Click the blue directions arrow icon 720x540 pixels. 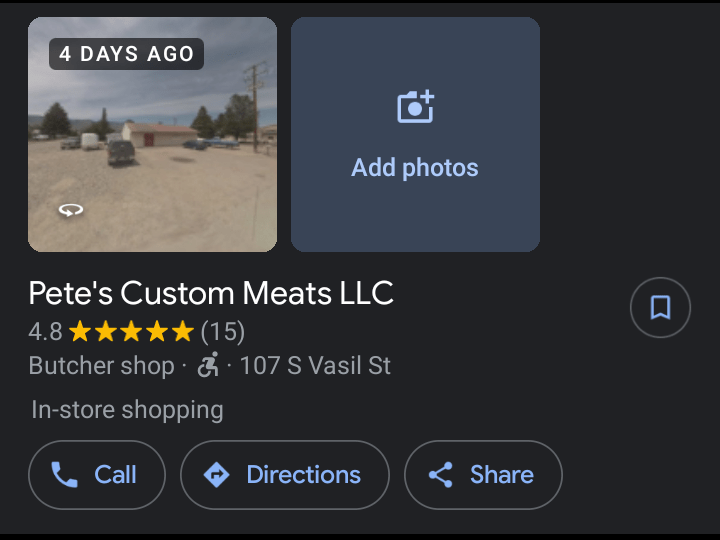click(x=216, y=475)
